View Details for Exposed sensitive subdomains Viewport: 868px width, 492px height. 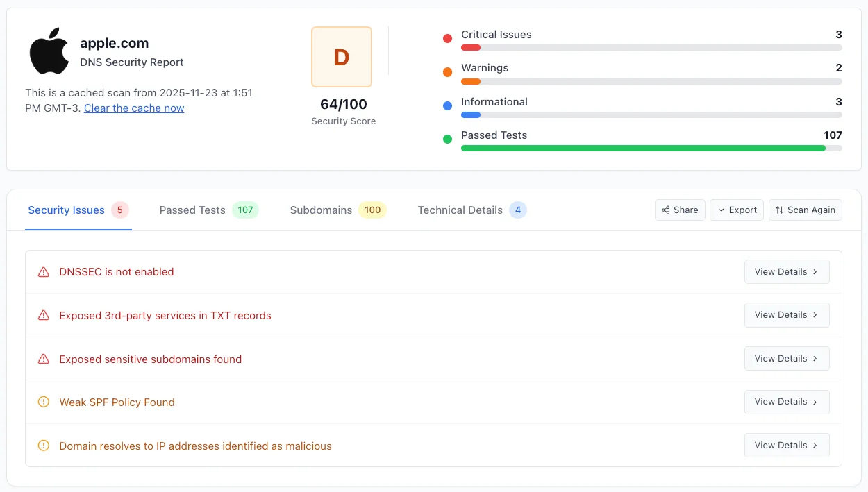point(787,359)
